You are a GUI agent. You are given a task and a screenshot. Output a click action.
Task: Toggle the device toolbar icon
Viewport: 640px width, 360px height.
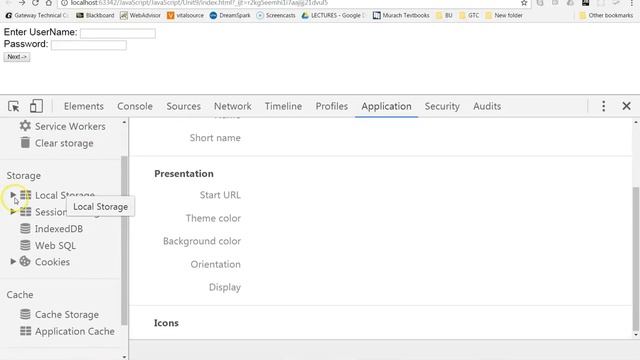[x=36, y=106]
